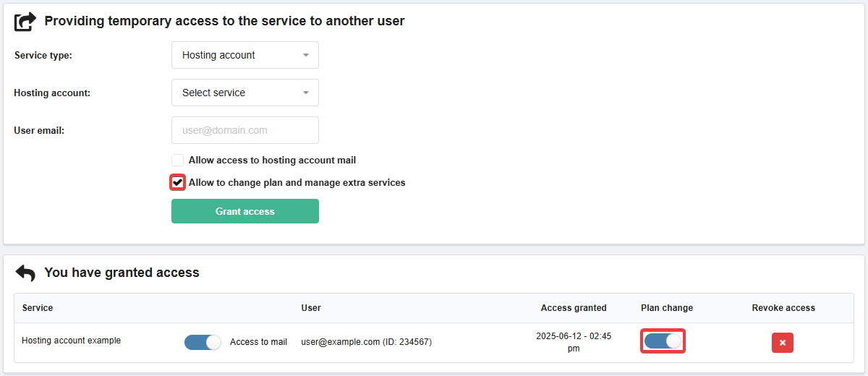Image resolution: width=868 pixels, height=376 pixels.
Task: Open the Service type dropdown
Action: (x=244, y=55)
